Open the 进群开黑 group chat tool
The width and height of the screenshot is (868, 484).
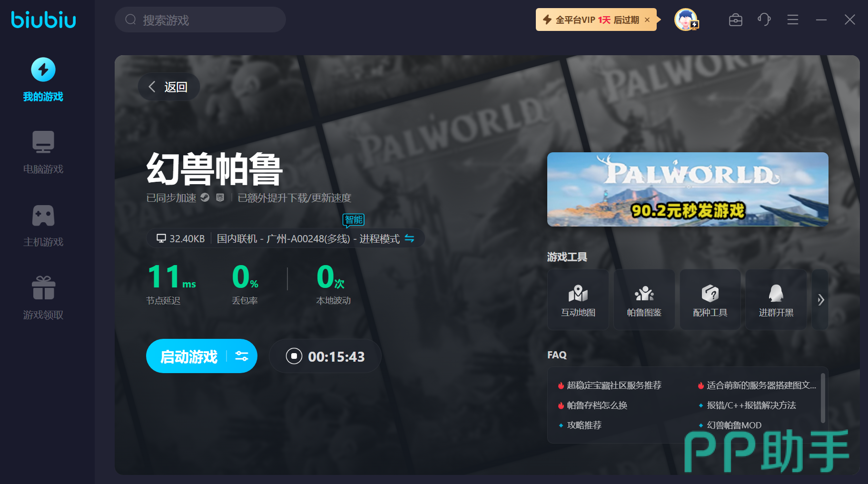(776, 300)
